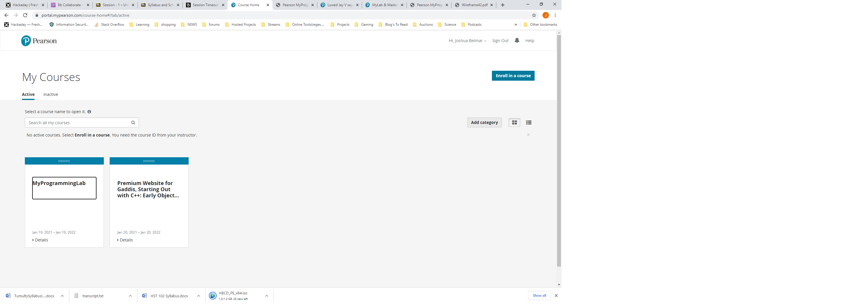Select the Inactive courses tab
The image size is (868, 304).
(x=51, y=95)
